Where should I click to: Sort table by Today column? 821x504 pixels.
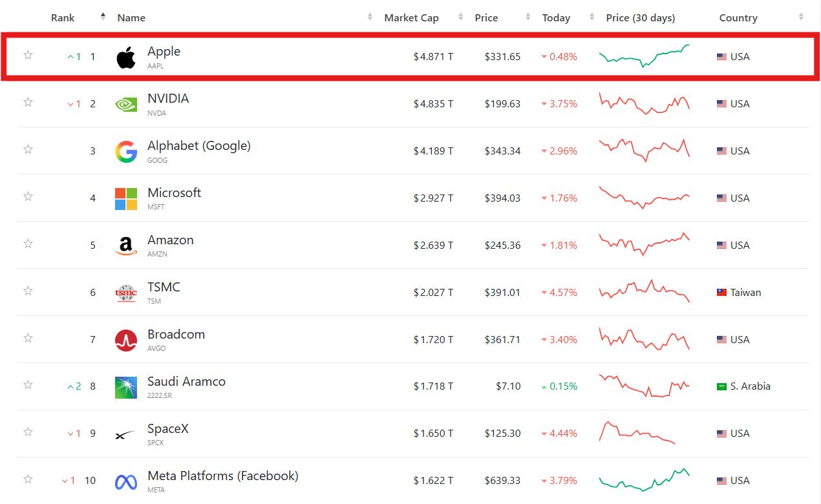(x=556, y=18)
